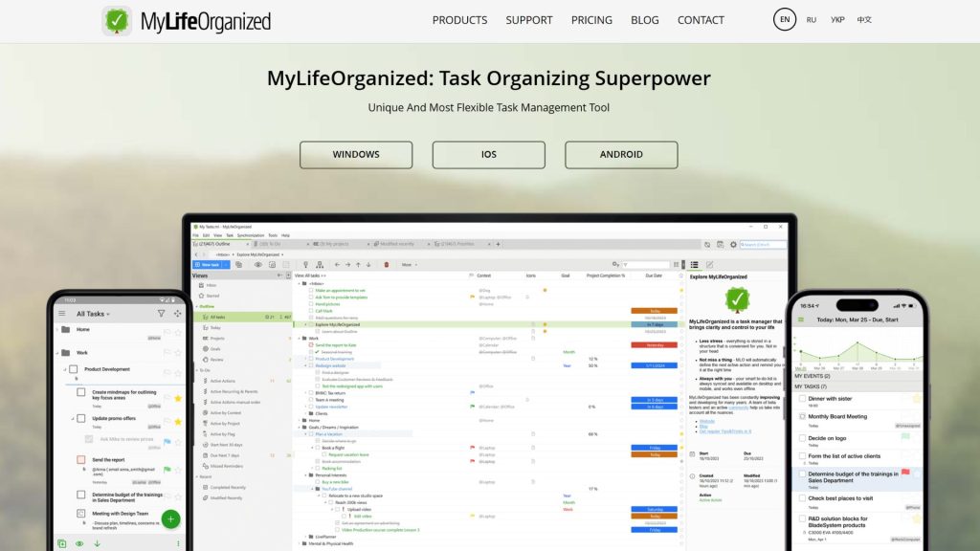Open green menu icon on iPhone app

click(801, 320)
